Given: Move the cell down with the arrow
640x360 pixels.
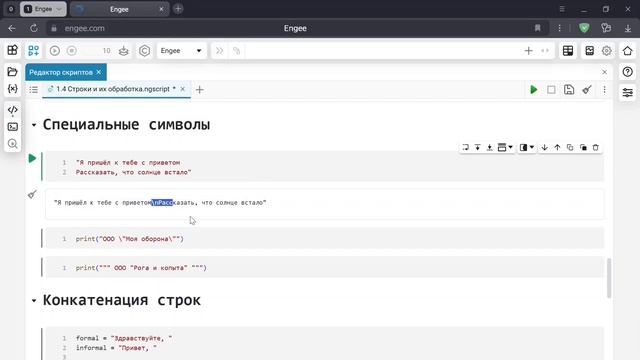Looking at the screenshot, I should point(544,147).
